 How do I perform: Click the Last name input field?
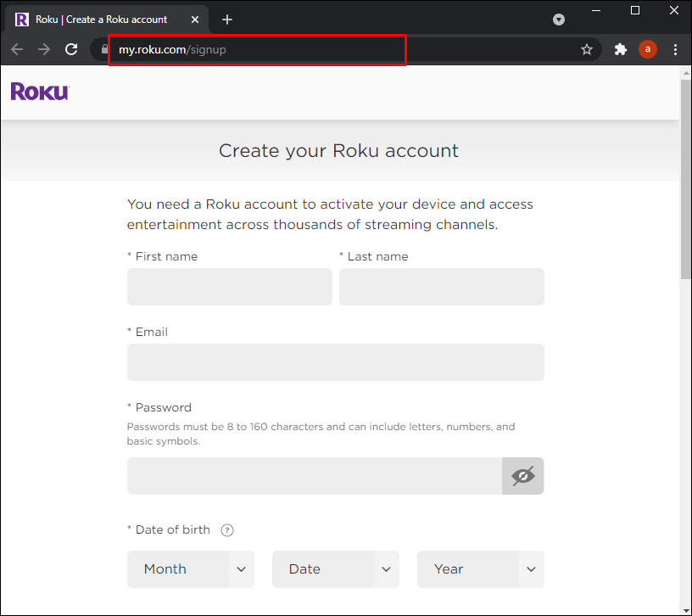point(442,287)
